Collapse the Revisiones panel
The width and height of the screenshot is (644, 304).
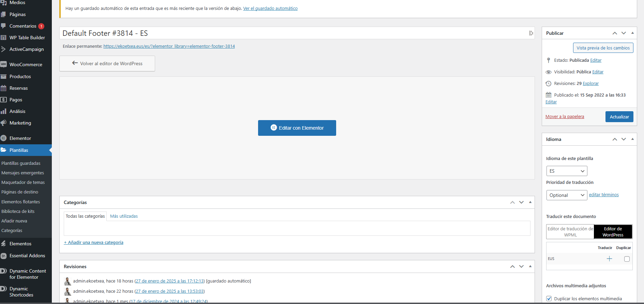[530, 266]
